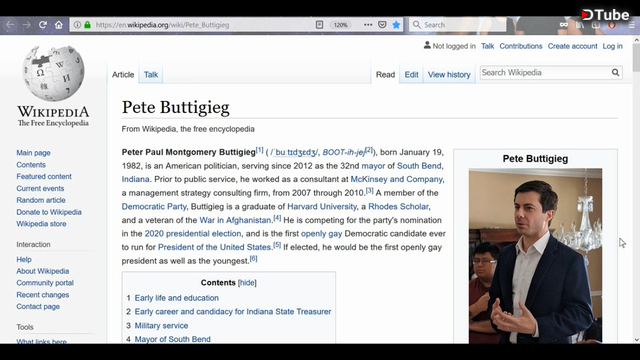Open the browser home page icon
The width and height of the screenshot is (640, 360).
[x=59, y=25]
